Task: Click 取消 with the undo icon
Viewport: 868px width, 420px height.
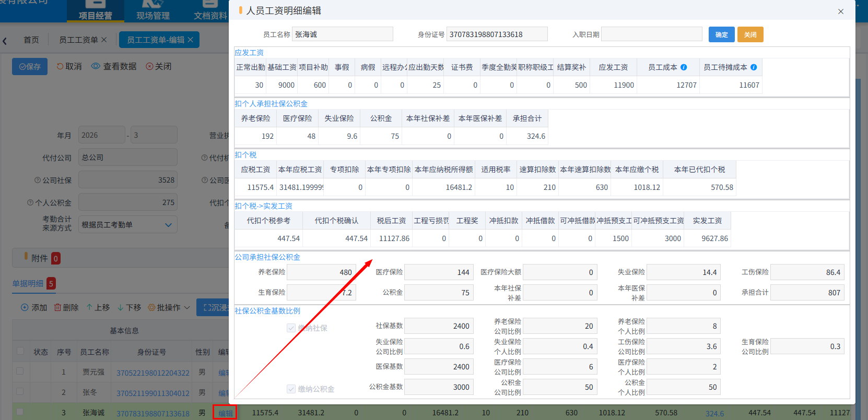Action: click(69, 67)
